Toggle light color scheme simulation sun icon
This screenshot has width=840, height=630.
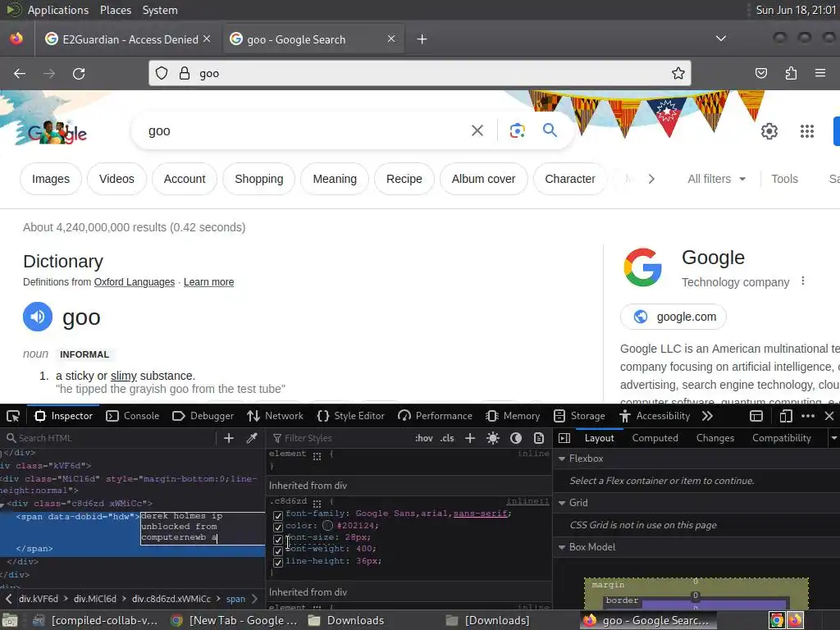pyautogui.click(x=493, y=438)
